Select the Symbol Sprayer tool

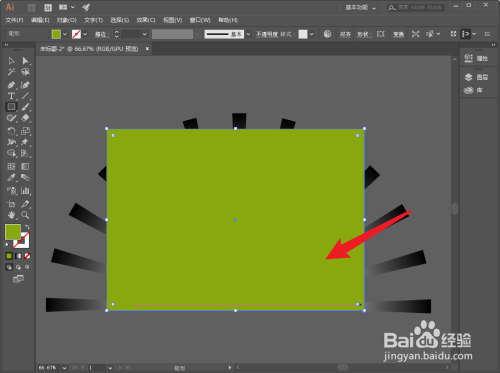pyautogui.click(x=11, y=191)
